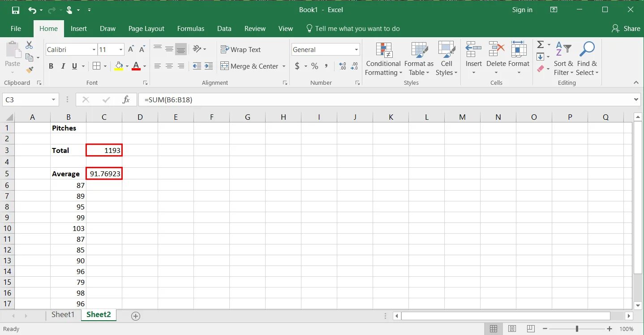Switch to the Data ribbon tab
The height and width of the screenshot is (335, 644).
(x=224, y=28)
